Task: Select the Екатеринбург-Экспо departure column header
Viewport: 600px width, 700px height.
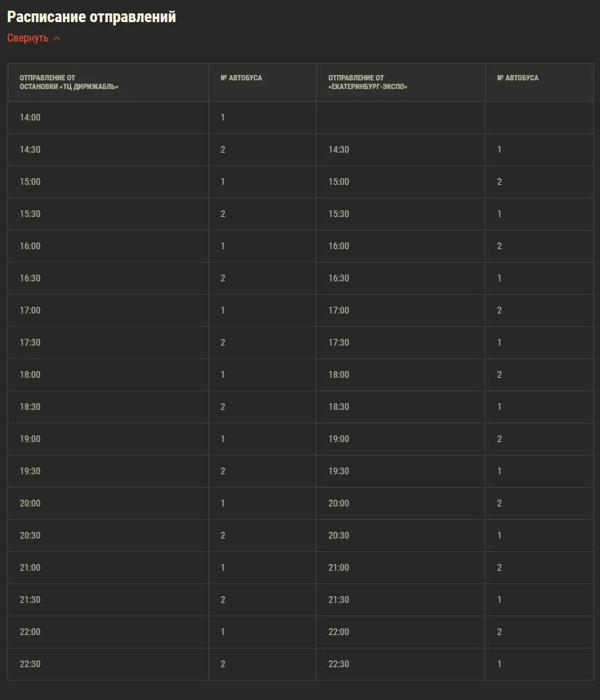Action: point(368,82)
